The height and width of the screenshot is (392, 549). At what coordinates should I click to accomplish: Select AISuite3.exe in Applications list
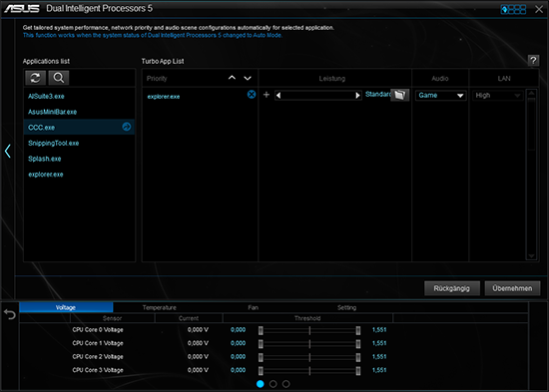click(x=79, y=96)
